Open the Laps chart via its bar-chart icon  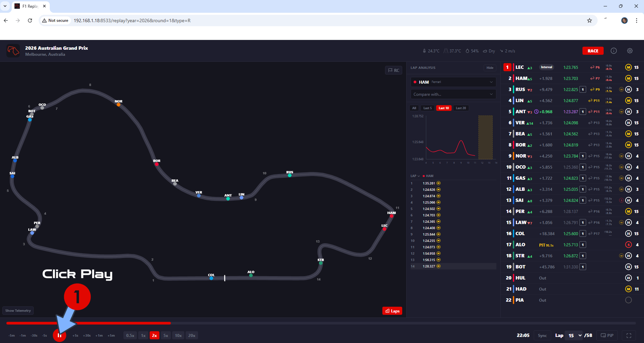[x=392, y=311]
